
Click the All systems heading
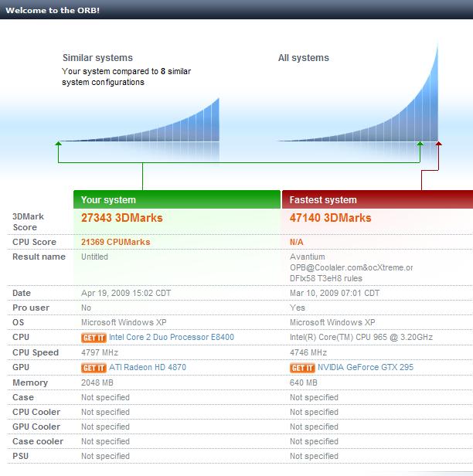[x=304, y=58]
